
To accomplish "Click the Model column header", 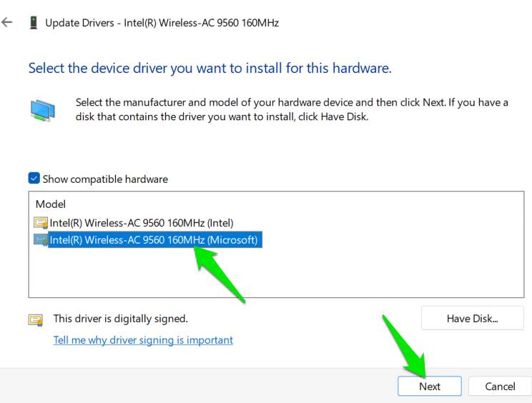I will (51, 204).
